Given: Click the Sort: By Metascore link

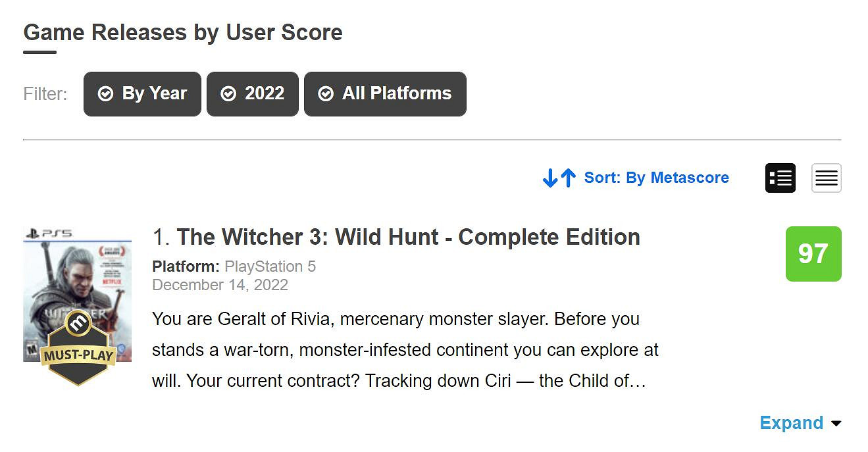Looking at the screenshot, I should (x=656, y=178).
